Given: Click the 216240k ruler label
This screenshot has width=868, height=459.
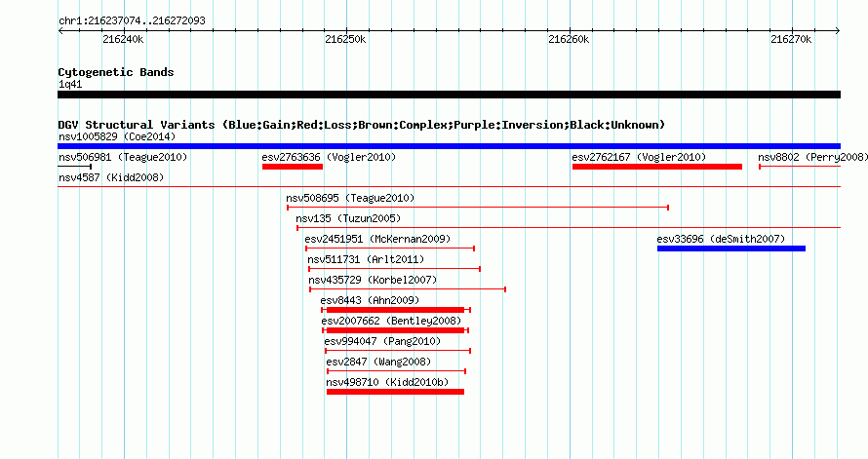Looking at the screenshot, I should (123, 39).
